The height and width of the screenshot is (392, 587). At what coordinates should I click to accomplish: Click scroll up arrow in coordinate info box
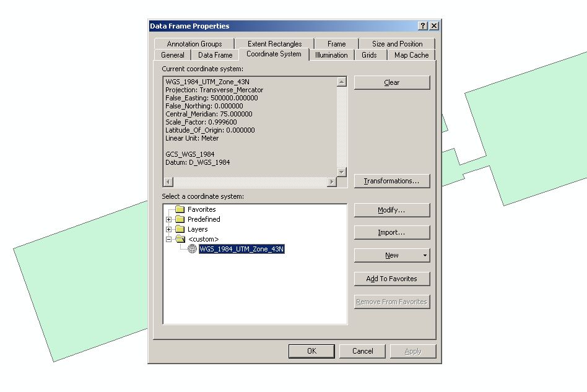341,82
